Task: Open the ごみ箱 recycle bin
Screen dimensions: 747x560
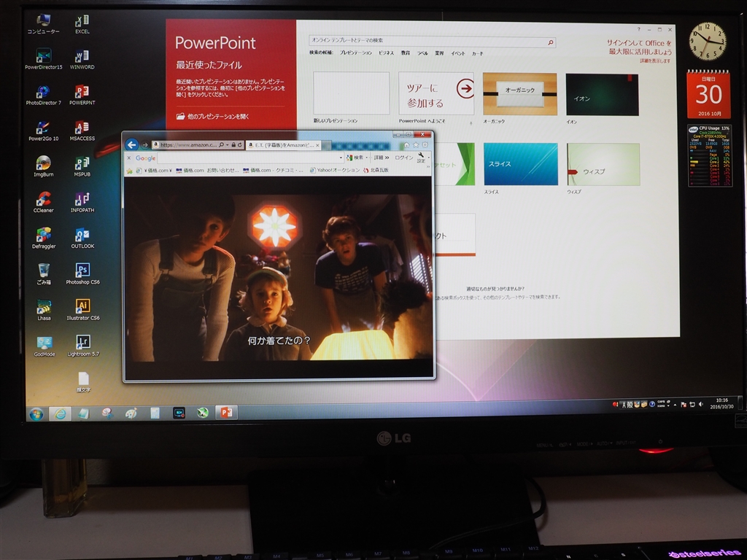Action: 43,274
